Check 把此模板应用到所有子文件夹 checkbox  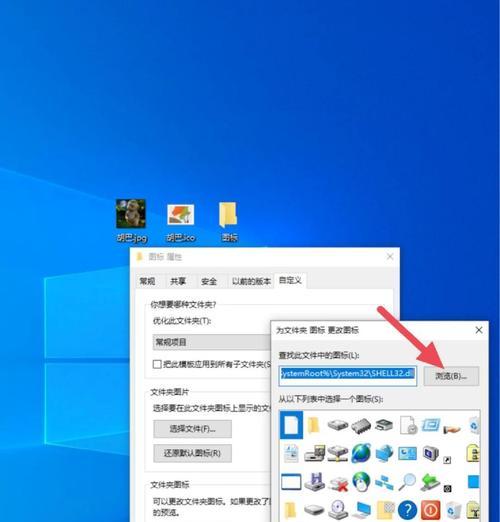pyautogui.click(x=157, y=364)
